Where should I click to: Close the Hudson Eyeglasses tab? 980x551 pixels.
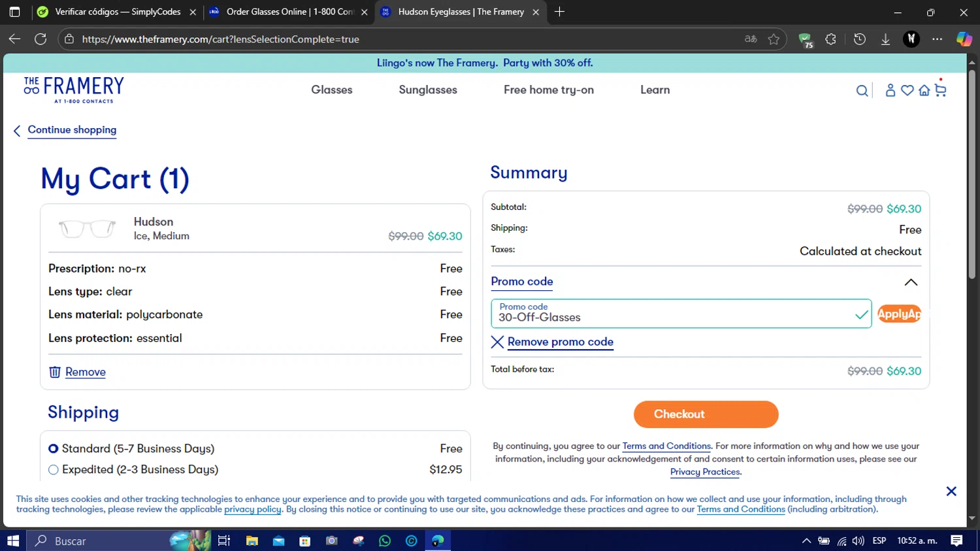(536, 12)
